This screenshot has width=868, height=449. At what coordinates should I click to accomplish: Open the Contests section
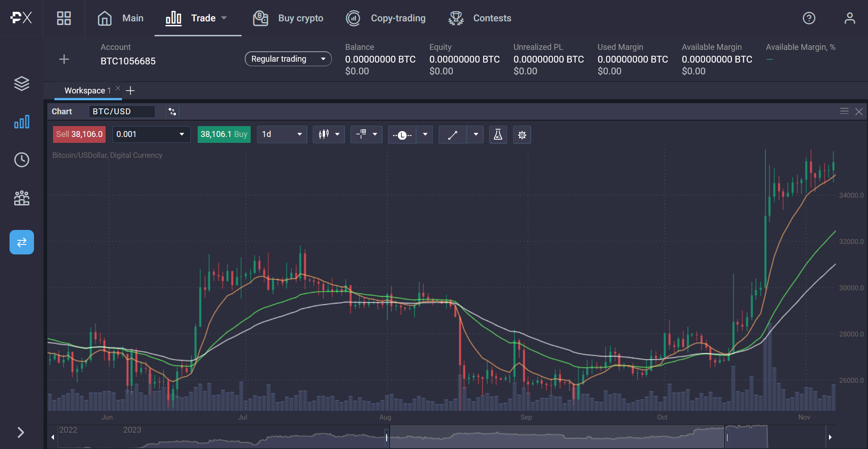tap(480, 18)
